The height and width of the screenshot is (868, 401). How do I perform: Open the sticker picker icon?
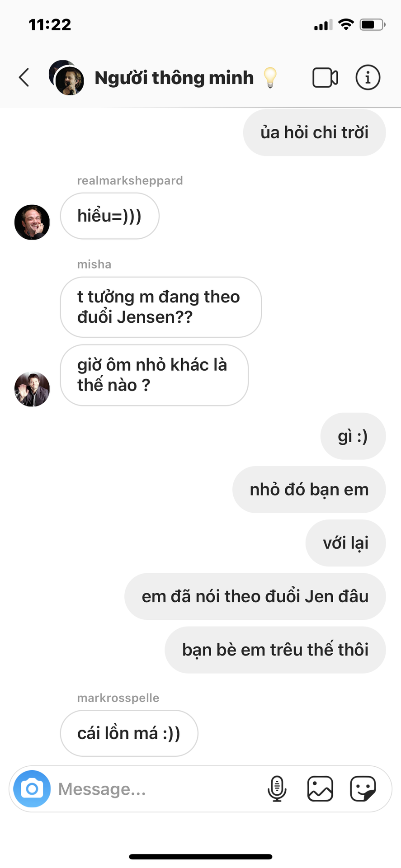[363, 789]
